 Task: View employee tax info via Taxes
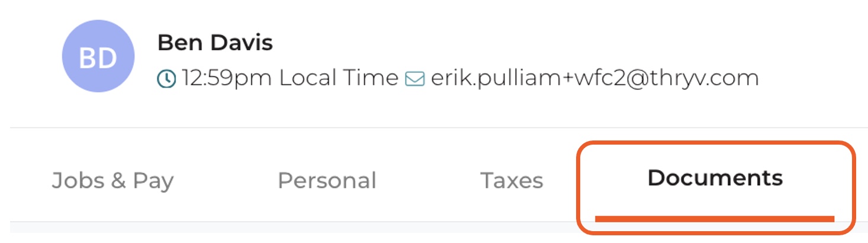512,180
